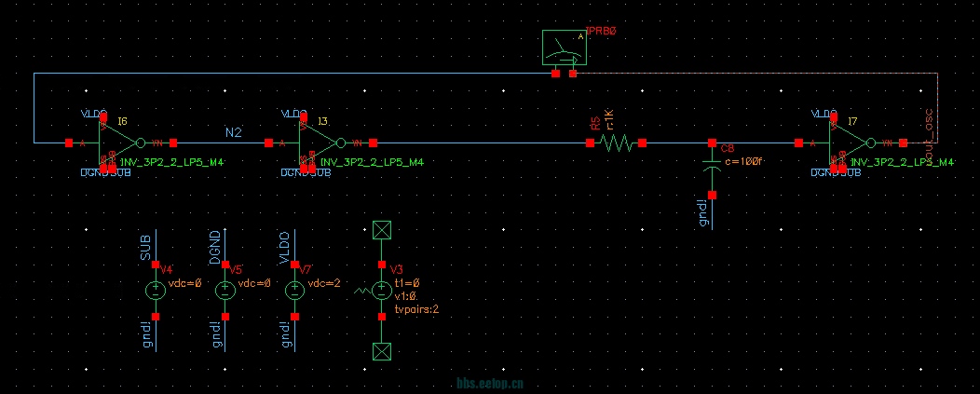
Task: Click the r=1K resistor value
Action: pos(610,119)
